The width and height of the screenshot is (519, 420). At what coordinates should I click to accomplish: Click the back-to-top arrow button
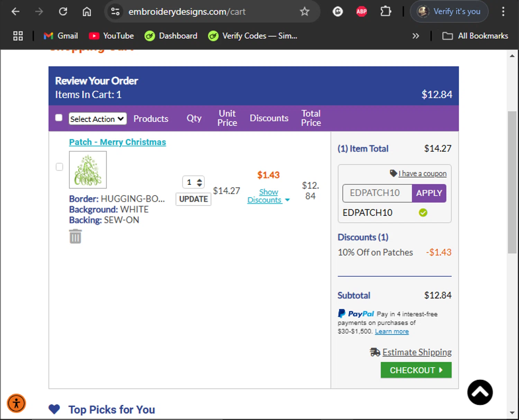[x=480, y=392]
